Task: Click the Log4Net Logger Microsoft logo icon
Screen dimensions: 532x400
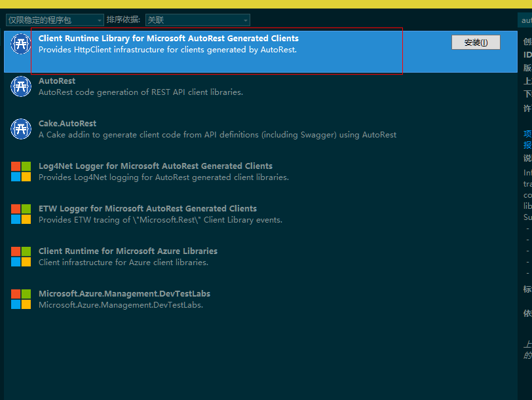Action: pyautogui.click(x=21, y=172)
